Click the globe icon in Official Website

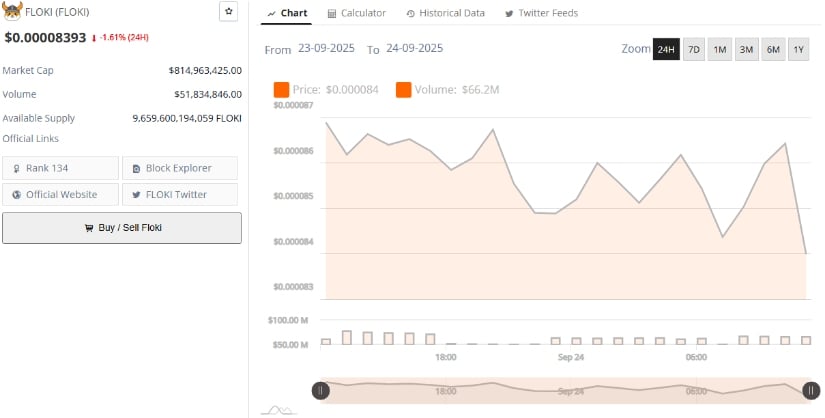pyautogui.click(x=17, y=195)
